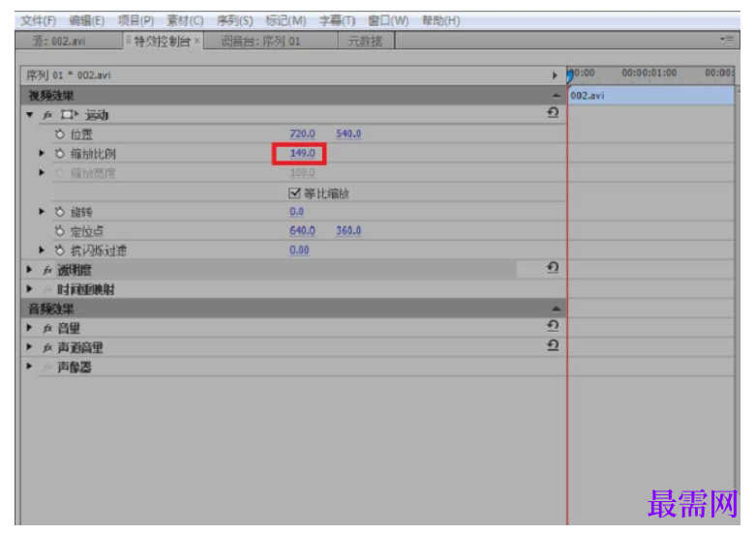
Task: Expand the 抗闪烁过滤 property triangle
Action: pos(42,251)
